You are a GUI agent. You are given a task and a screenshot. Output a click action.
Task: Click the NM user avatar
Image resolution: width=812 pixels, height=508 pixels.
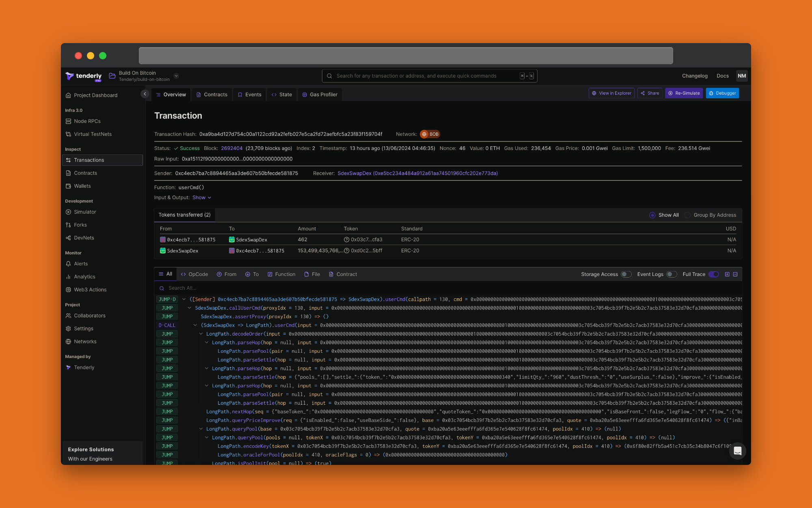[x=742, y=76]
